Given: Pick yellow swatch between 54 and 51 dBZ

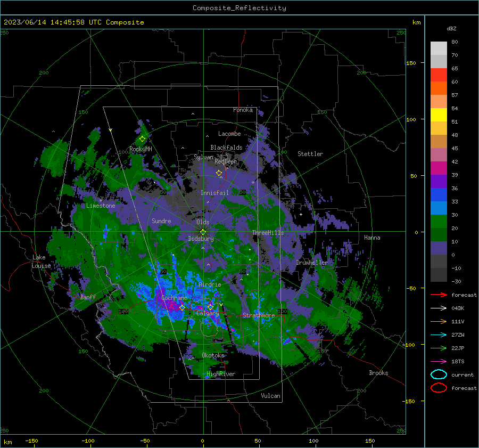Looking at the screenshot, I should (x=439, y=115).
